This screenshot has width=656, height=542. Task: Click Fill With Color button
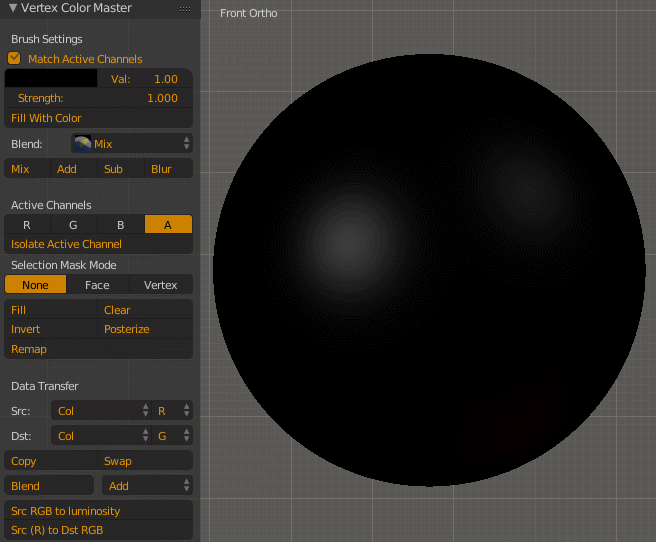(x=98, y=118)
